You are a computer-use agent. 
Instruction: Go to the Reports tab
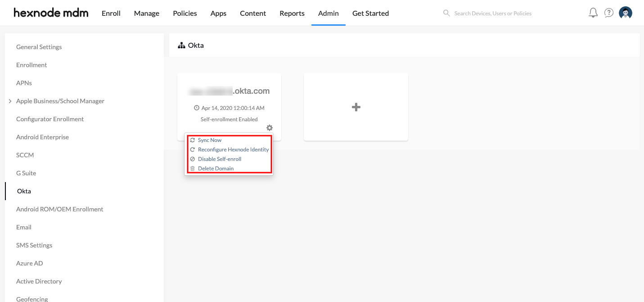pyautogui.click(x=292, y=13)
